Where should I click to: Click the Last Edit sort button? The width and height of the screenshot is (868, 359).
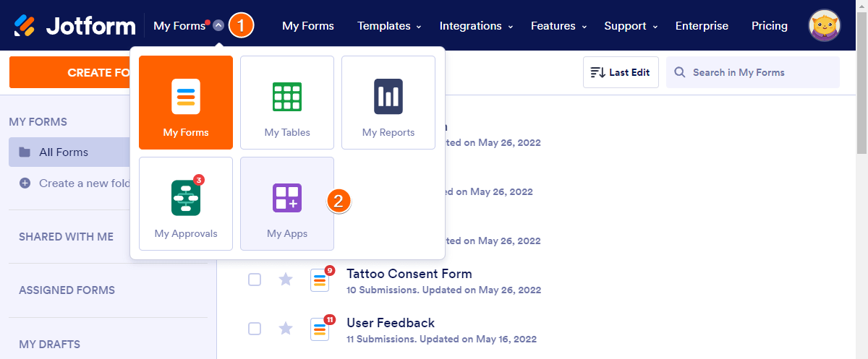pyautogui.click(x=621, y=72)
